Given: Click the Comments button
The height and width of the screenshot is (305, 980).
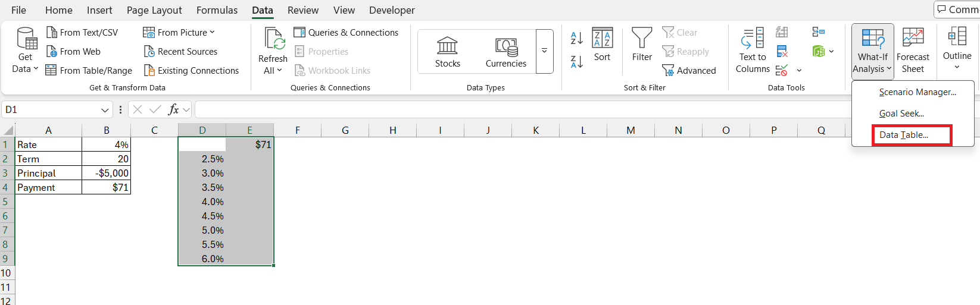Looking at the screenshot, I should [957, 10].
